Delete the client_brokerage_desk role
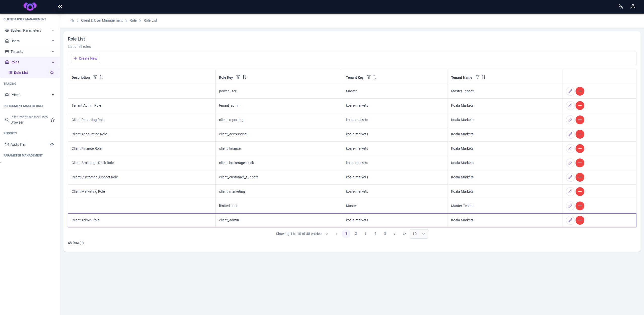The width and height of the screenshot is (644, 315). click(580, 163)
